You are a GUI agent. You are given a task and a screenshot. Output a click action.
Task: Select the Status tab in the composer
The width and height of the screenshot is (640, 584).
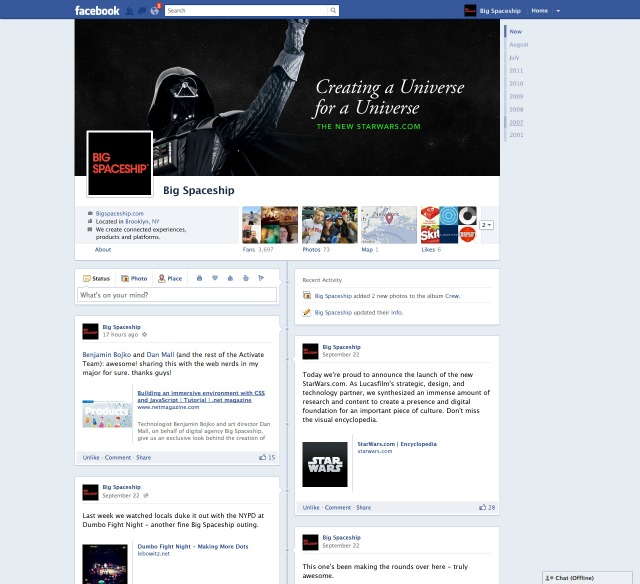[x=97, y=278]
